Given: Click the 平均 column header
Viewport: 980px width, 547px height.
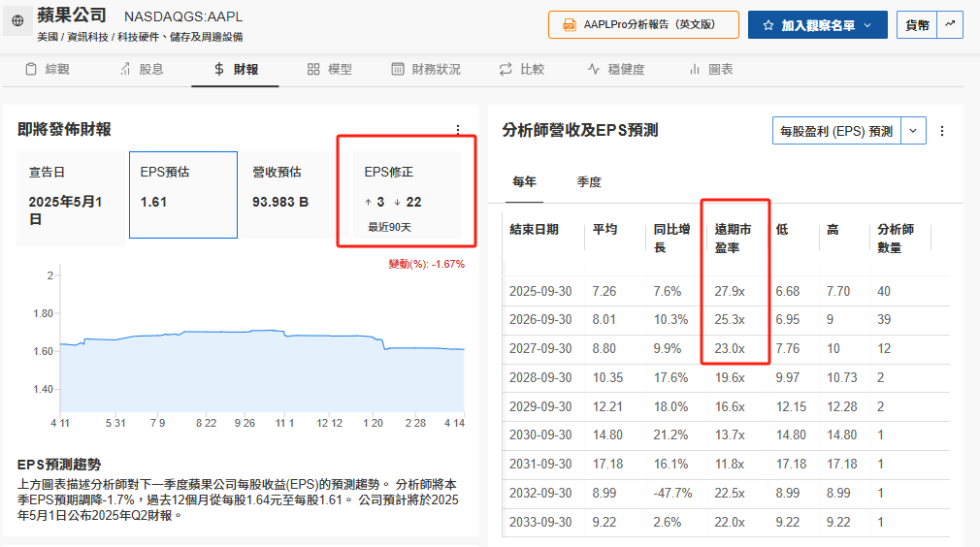Looking at the screenshot, I should click(x=605, y=230).
